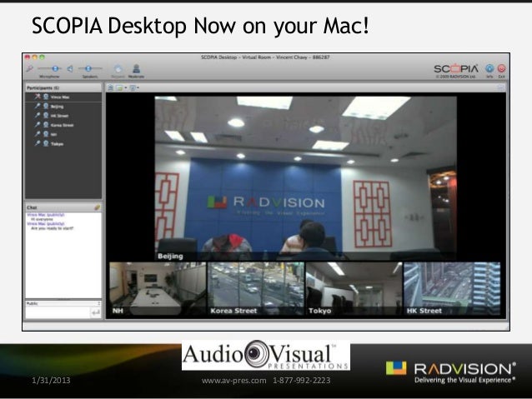Click the camera icon beside HK Street participant
This screenshot has height=399, width=532.
tap(46, 116)
